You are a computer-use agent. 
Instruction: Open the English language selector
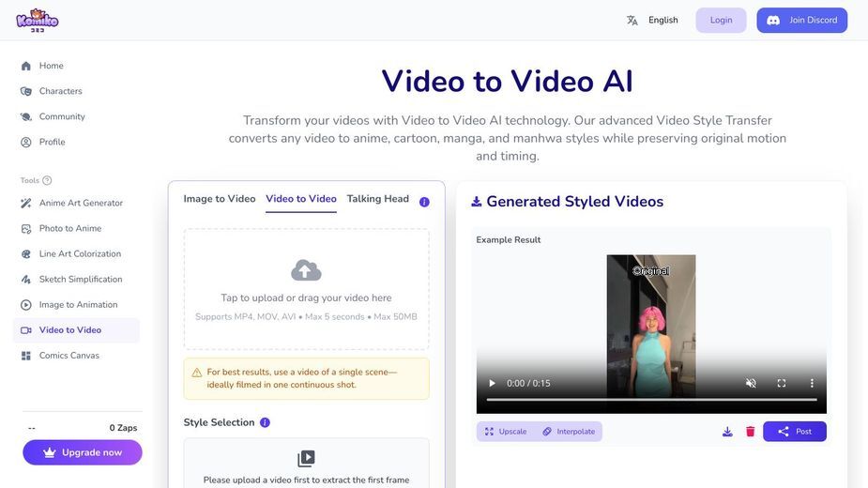click(662, 20)
